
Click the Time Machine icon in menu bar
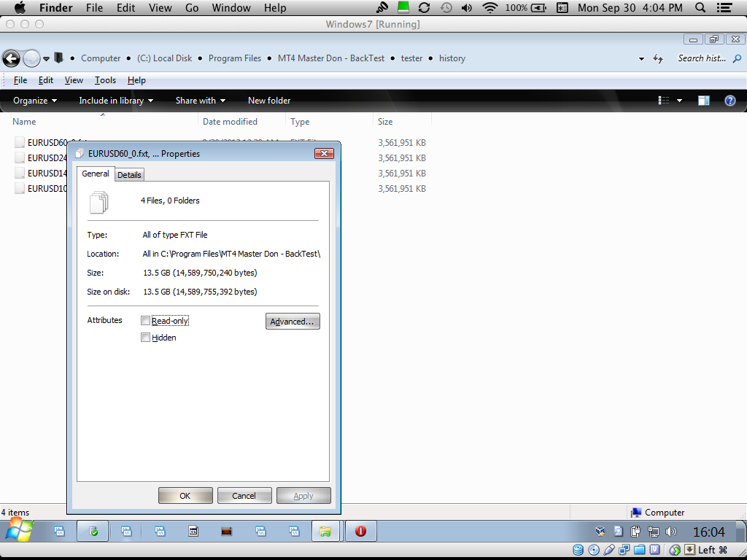tap(446, 7)
